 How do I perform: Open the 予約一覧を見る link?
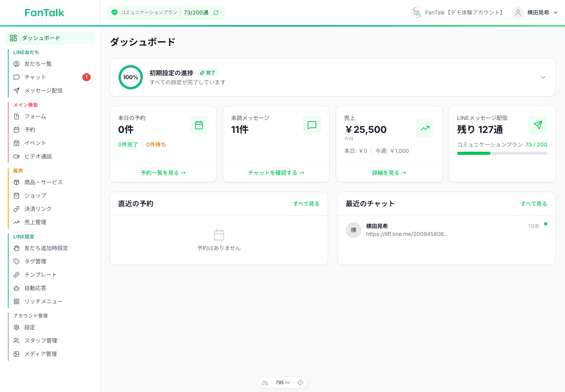tap(163, 173)
